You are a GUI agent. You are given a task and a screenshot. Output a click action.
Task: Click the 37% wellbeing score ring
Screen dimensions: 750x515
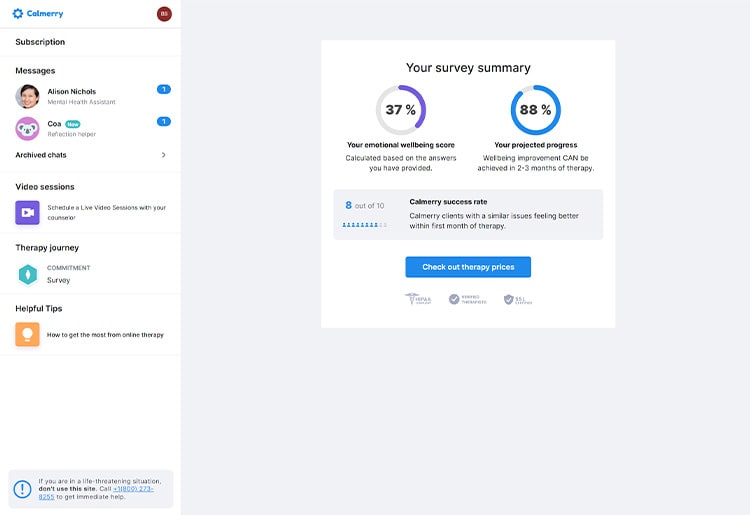click(401, 110)
